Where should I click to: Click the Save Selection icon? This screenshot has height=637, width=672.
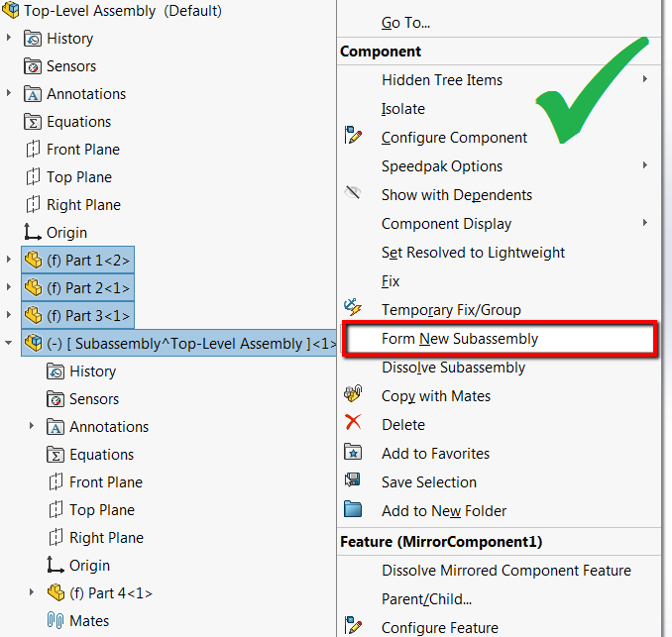pos(353,479)
